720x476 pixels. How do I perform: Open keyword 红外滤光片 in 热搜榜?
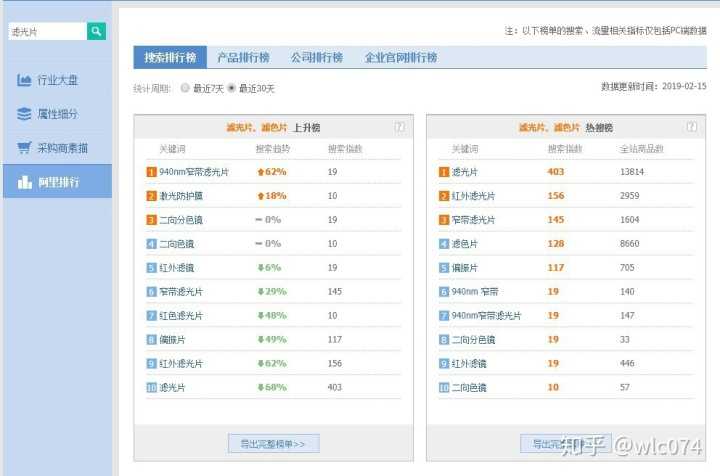pos(473,196)
